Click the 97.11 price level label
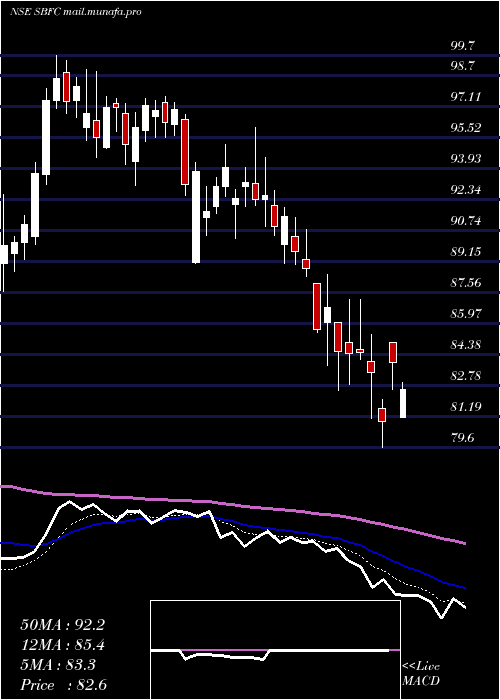The width and height of the screenshot is (500, 700). tap(466, 96)
